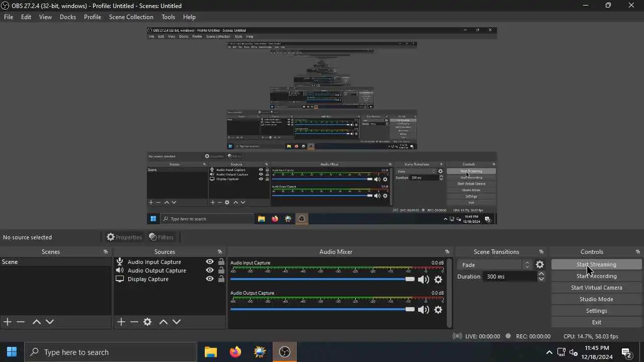This screenshot has width=644, height=362.
Task: Click Start Virtual Camera
Action: point(596,288)
